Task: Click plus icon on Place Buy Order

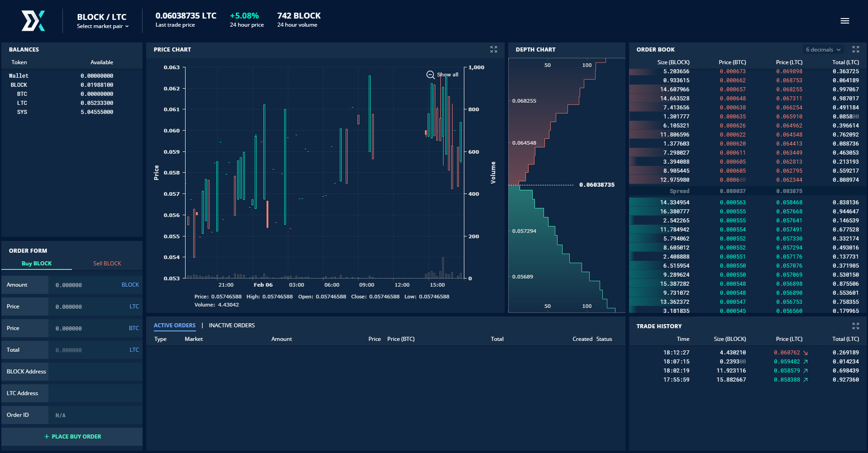Action: [x=47, y=437]
